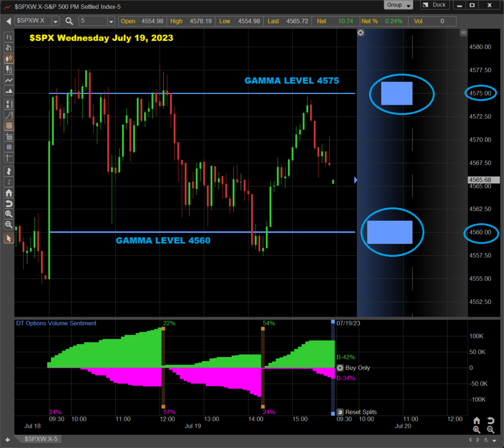Viewport: 504px width, 448px height.
Task: Toggle the Buy Only sentiment setting
Action: pyautogui.click(x=340, y=368)
